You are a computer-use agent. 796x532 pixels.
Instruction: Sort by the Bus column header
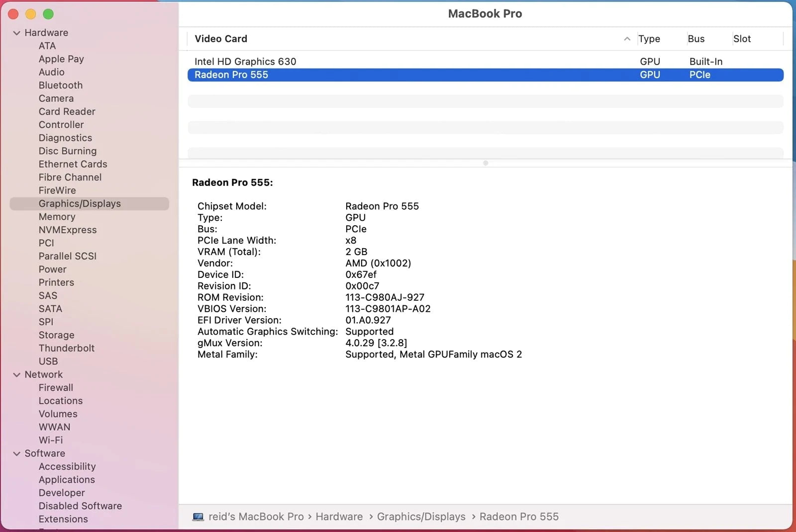696,39
